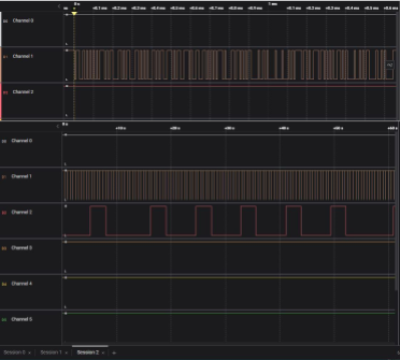
Task: Switch to the Session 0 tab
Action: (14, 352)
